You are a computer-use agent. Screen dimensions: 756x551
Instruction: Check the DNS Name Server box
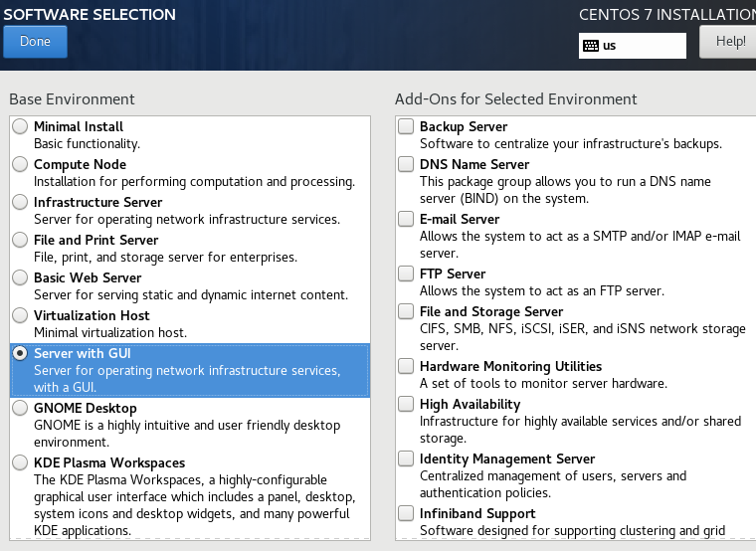pyautogui.click(x=406, y=165)
